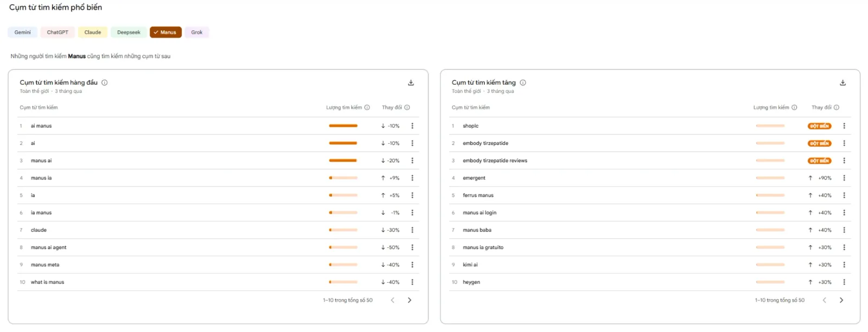Viewport: 868px width, 332px height.
Task: Open more options for 'manus ai' row
Action: pos(412,161)
